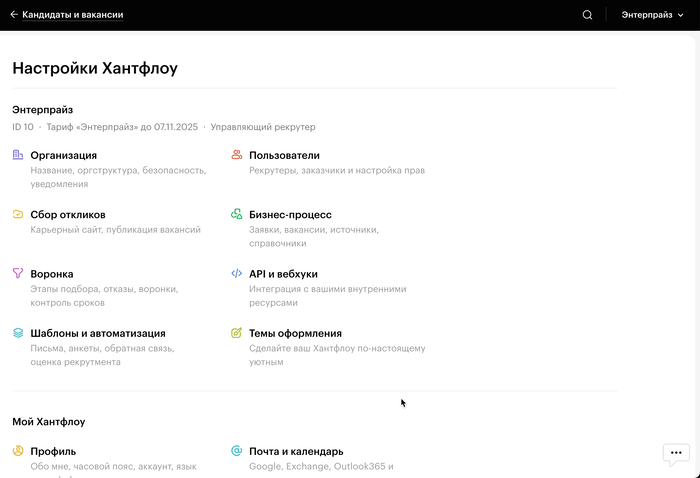Open the Воронка settings section

point(52,273)
